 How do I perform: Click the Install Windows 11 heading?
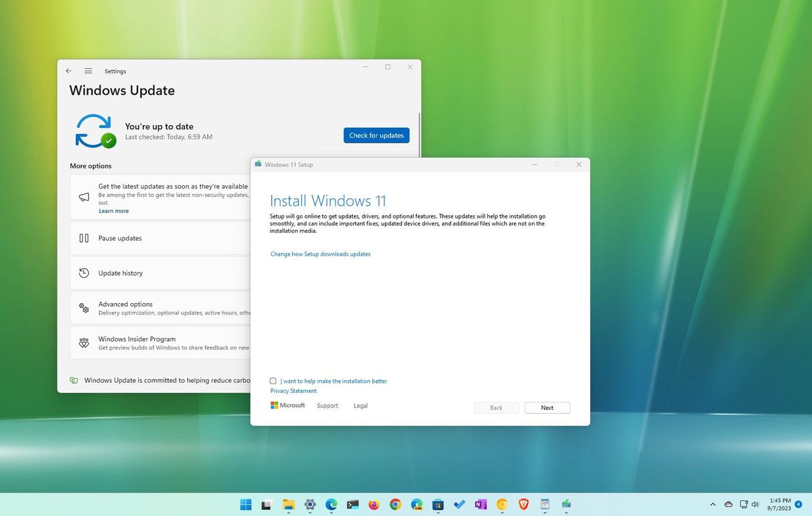coord(328,201)
